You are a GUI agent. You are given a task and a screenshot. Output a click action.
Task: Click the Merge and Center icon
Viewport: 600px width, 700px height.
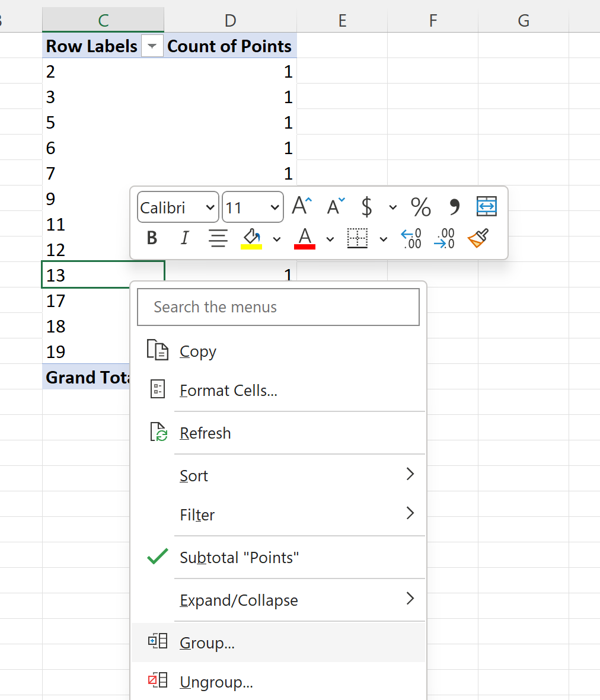487,207
